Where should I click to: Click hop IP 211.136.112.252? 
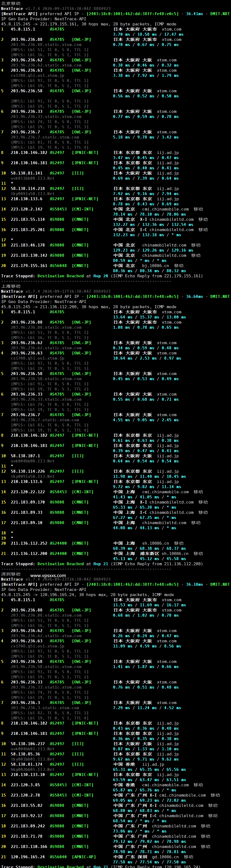(x=29, y=543)
